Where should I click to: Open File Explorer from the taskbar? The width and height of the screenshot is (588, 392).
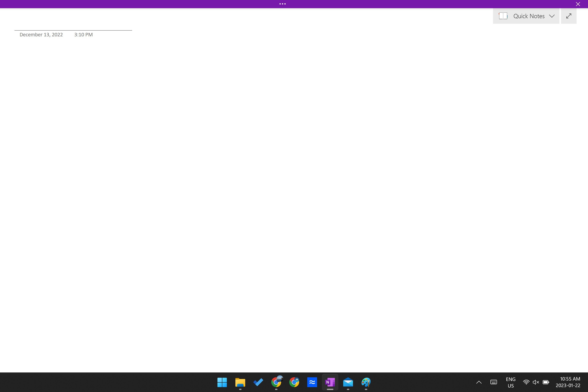tap(240, 382)
